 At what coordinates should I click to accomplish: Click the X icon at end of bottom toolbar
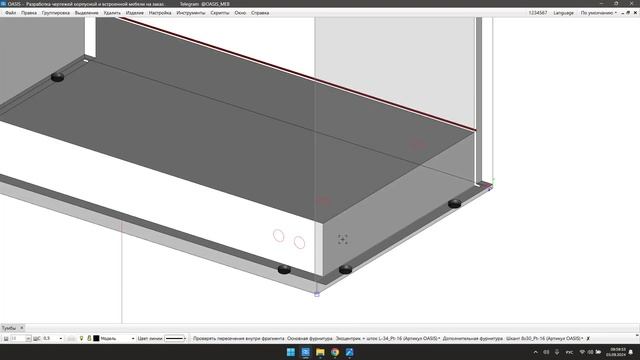pyautogui.click(x=588, y=338)
